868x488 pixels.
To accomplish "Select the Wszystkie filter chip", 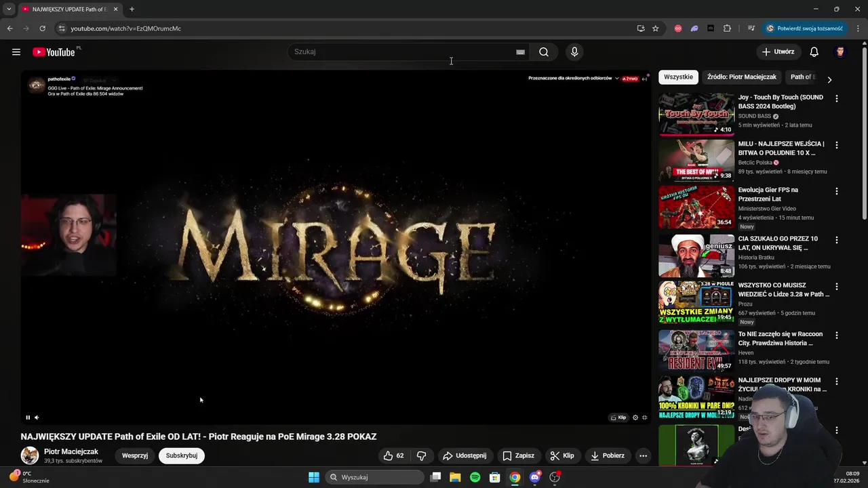I will (678, 77).
